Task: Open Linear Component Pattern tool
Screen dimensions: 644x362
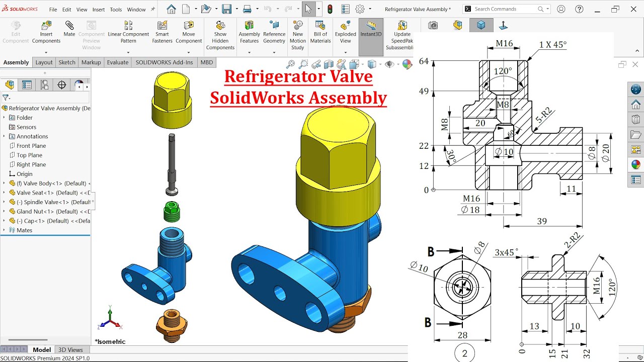Action: tap(128, 32)
